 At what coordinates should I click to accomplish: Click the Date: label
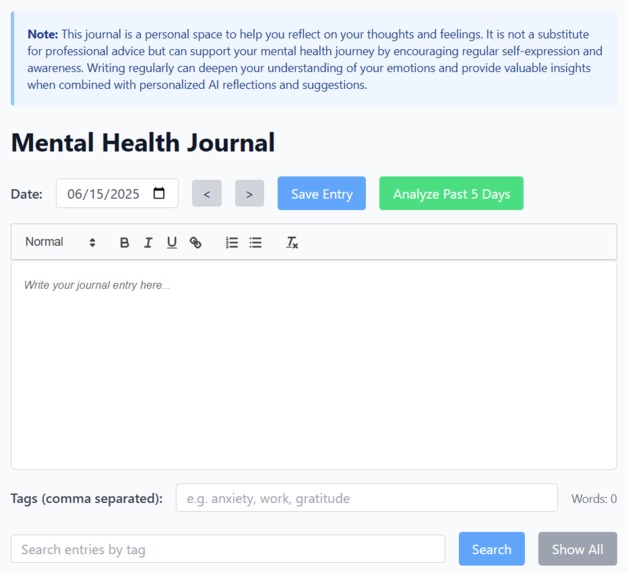point(26,194)
